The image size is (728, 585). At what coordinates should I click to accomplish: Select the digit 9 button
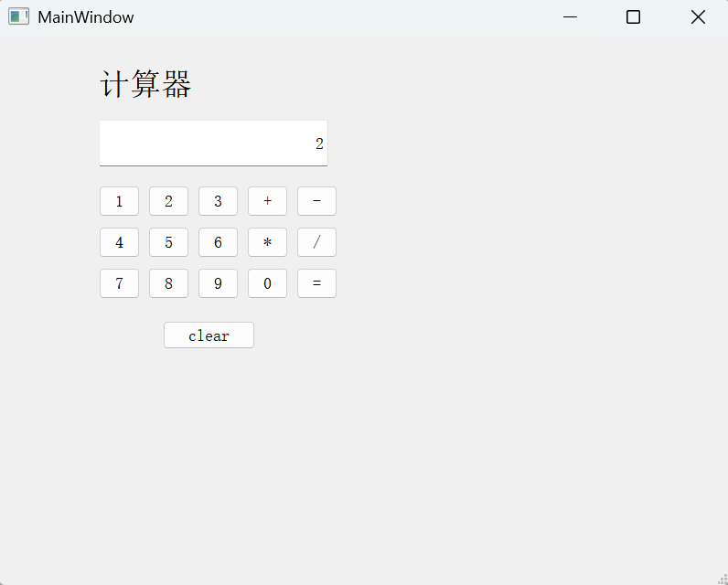point(219,283)
